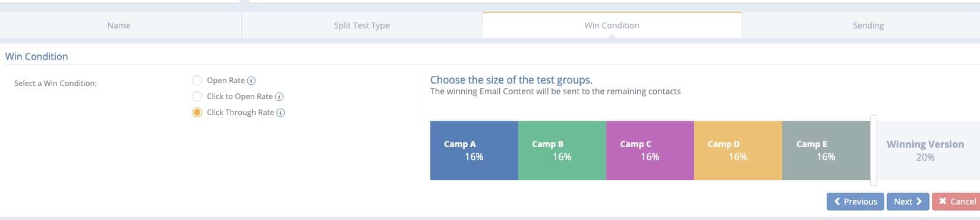Image resolution: width=980 pixels, height=220 pixels.
Task: Click the Click Through Rate info icon
Action: point(281,113)
